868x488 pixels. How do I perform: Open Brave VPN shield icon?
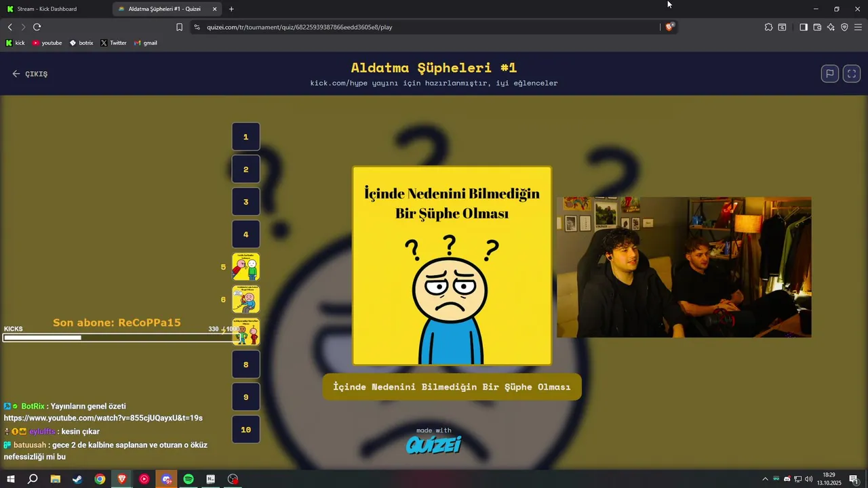844,27
